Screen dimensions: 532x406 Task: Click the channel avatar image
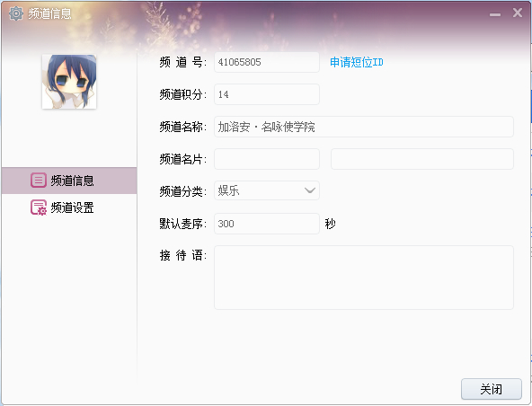pos(69,82)
